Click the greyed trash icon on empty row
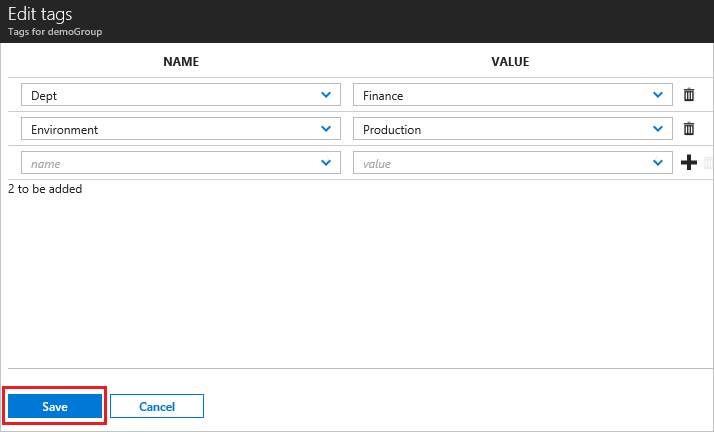Screen dimensions: 714x432 (x=708, y=163)
